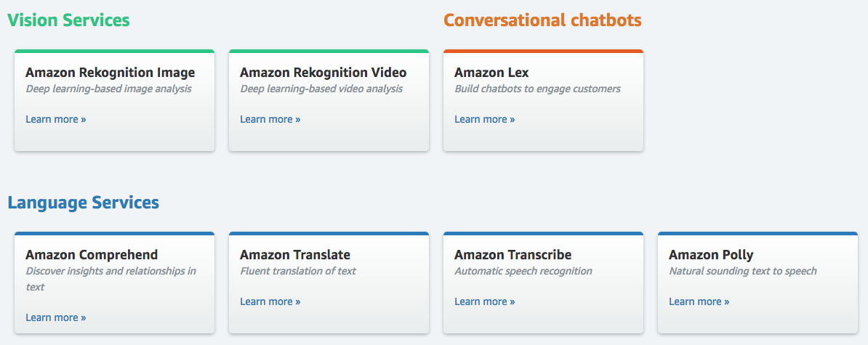Click the Amazon Transcribe title
The width and height of the screenshot is (868, 345).
[x=513, y=255]
